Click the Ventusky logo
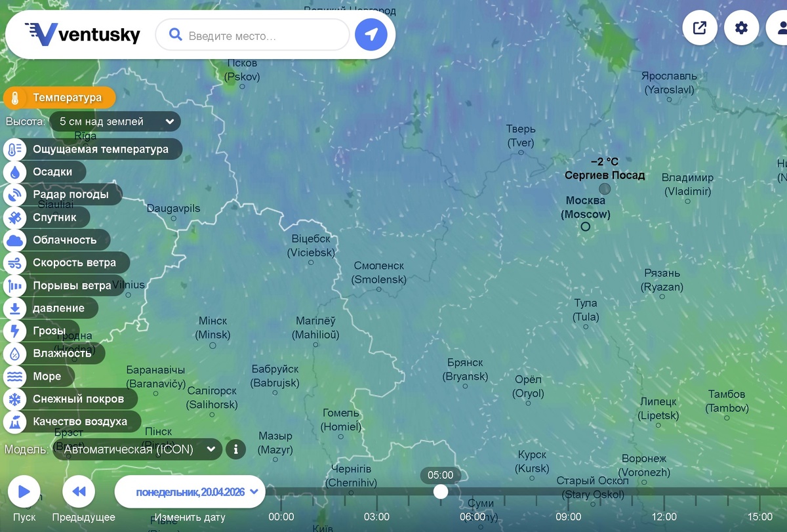Screen dimensions: 787x532 point(83,33)
